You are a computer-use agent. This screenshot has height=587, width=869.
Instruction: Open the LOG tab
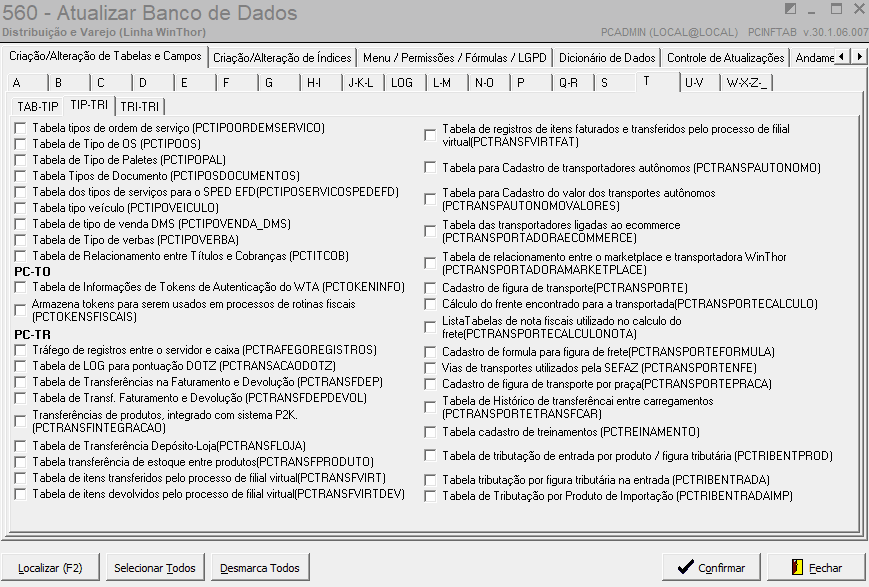405,83
